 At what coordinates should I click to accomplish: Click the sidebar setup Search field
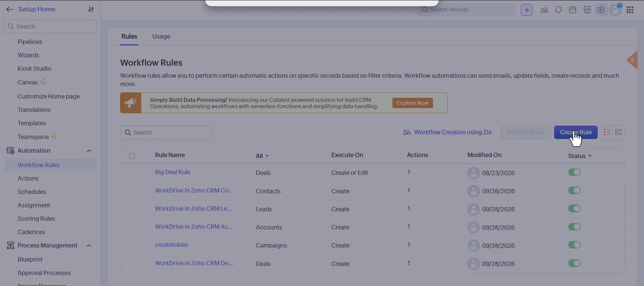pyautogui.click(x=50, y=26)
